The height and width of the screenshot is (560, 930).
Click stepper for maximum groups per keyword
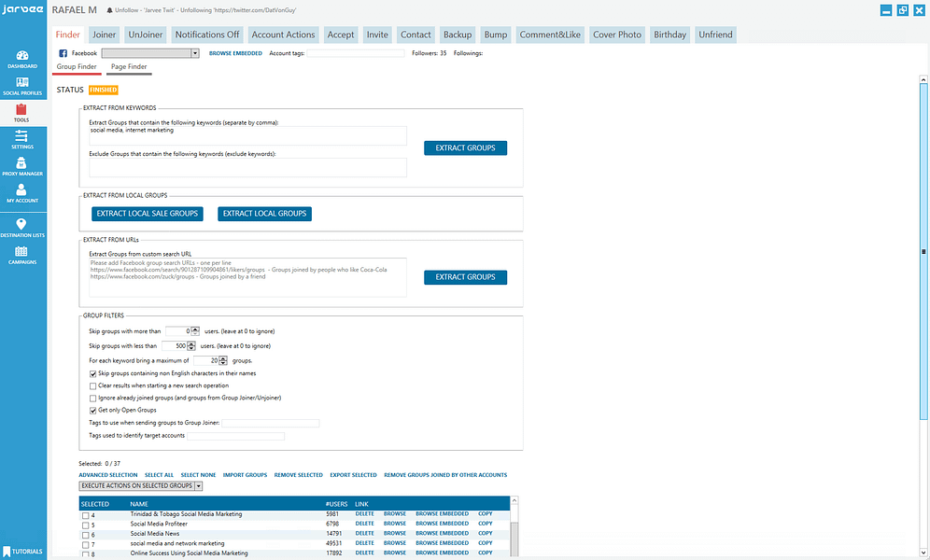pos(223,360)
